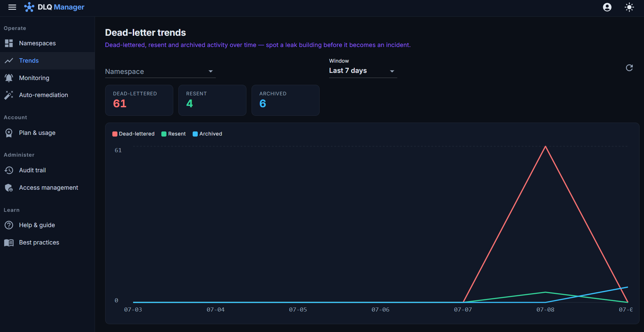Open Best practices page
644x332 pixels.
pyautogui.click(x=47, y=242)
